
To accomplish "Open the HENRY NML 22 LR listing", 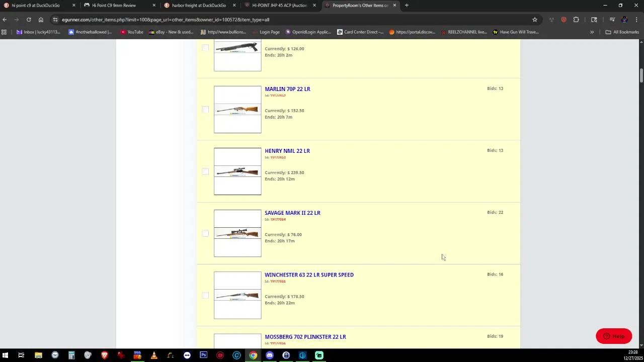I will (x=287, y=151).
